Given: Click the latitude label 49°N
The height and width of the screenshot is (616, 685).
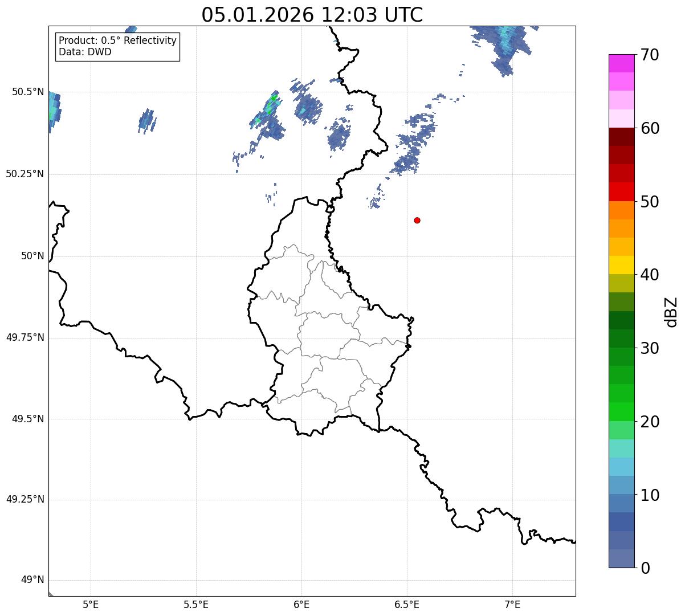Looking at the screenshot, I should pos(32,580).
